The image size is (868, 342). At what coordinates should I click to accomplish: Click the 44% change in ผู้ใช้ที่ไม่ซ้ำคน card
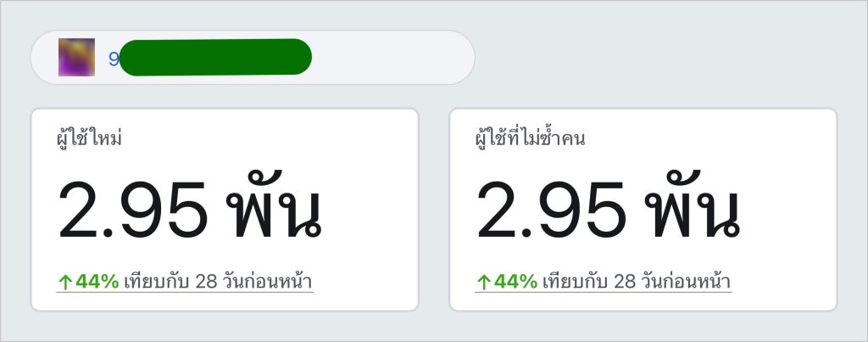click(x=516, y=282)
